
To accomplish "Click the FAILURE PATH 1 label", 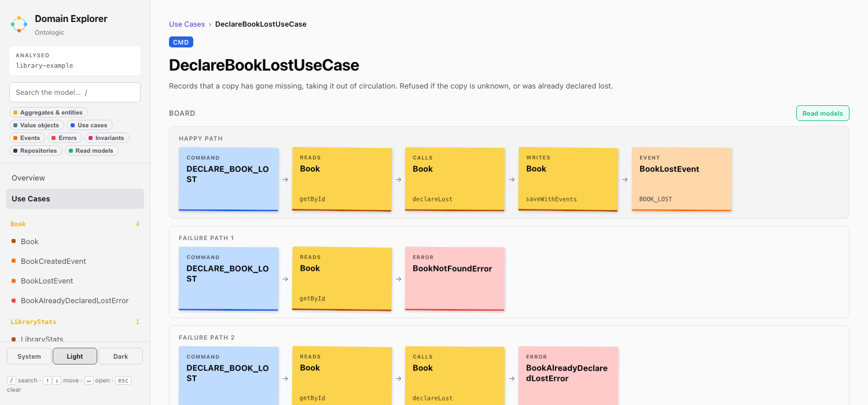I will [x=207, y=238].
